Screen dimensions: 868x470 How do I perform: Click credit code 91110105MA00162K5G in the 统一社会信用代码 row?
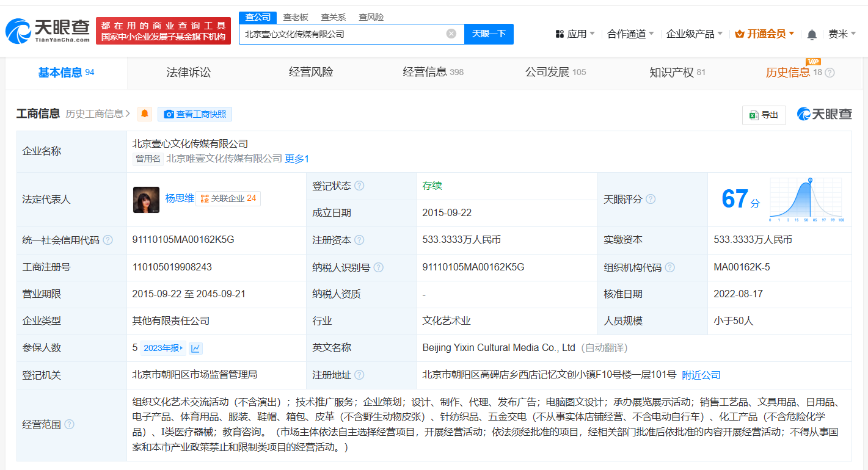tap(183, 240)
